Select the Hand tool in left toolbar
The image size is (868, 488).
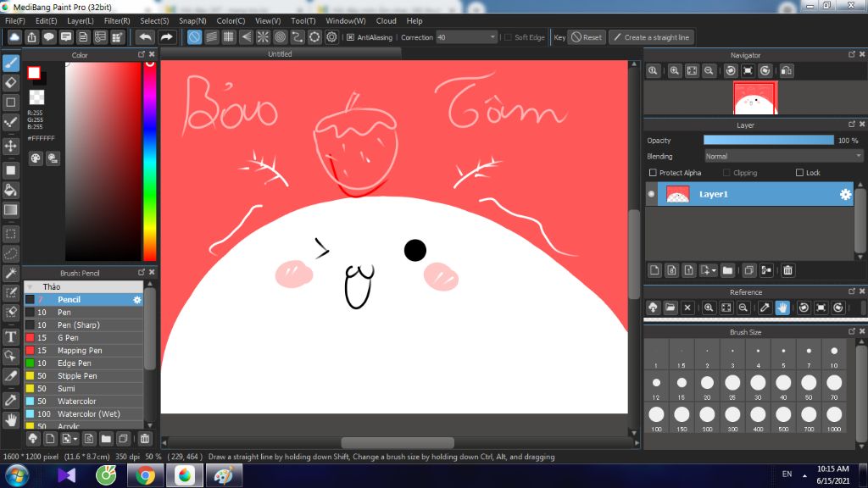pyautogui.click(x=11, y=420)
